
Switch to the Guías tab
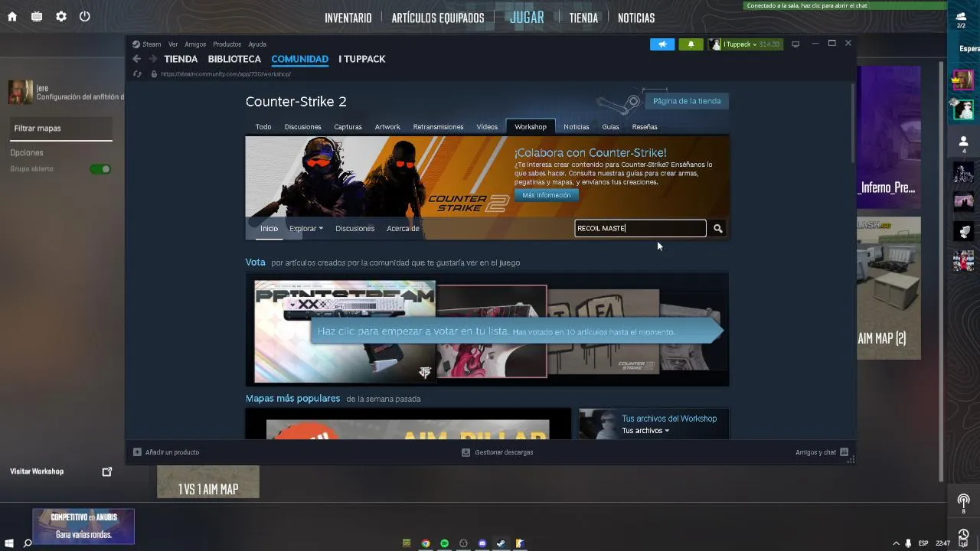click(610, 127)
